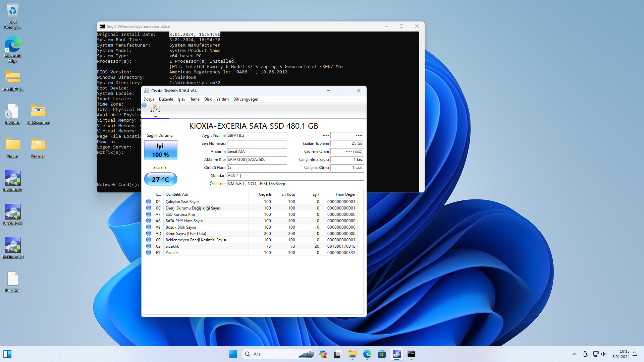Open the CdiResource folder icon
Screen dimensions: 644x362
[38, 112]
